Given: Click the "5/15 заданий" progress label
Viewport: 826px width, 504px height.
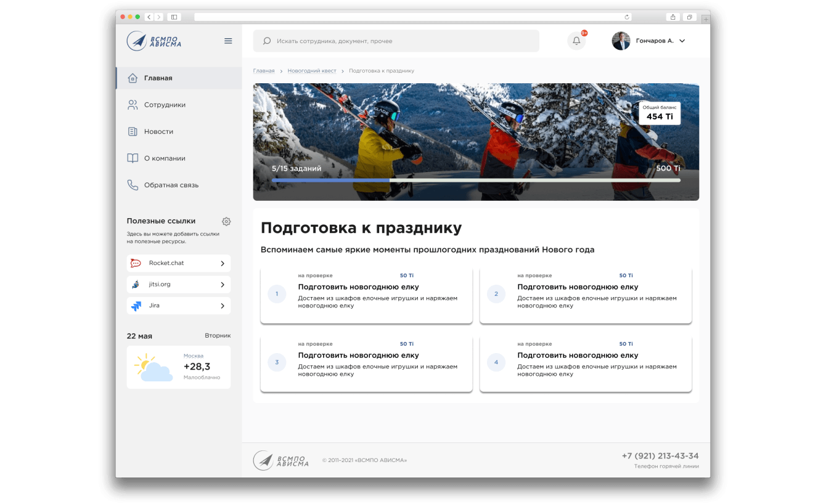Looking at the screenshot, I should pos(296,168).
